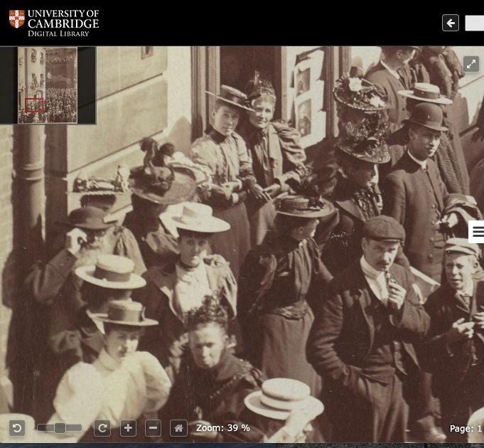
Task: Zoom out with the minus button
Action: [153, 428]
